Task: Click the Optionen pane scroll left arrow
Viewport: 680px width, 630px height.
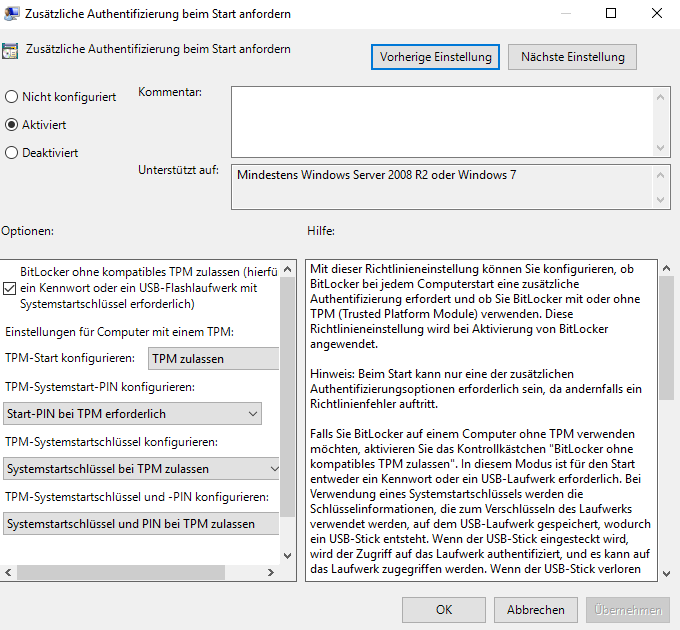Action: (x=8, y=572)
